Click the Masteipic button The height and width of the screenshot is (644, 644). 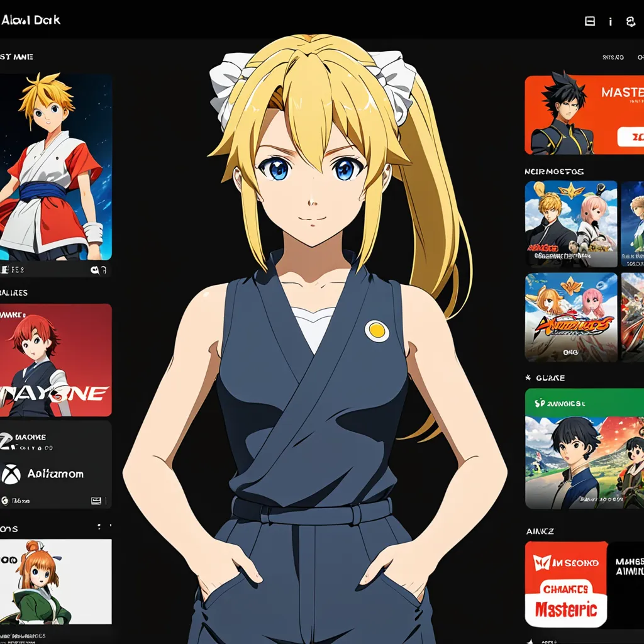pyautogui.click(x=565, y=609)
